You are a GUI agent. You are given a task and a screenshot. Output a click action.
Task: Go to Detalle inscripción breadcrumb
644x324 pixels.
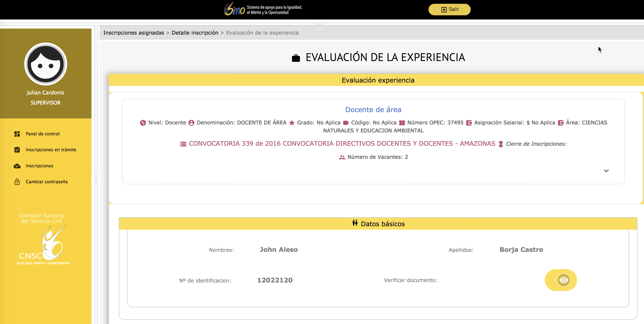click(x=195, y=33)
